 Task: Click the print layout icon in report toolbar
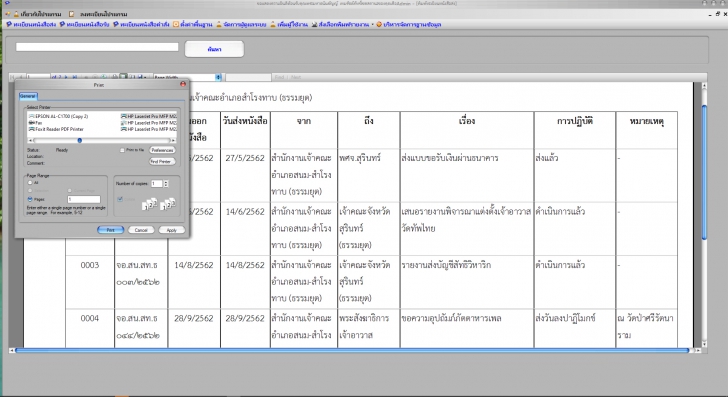[x=124, y=77]
